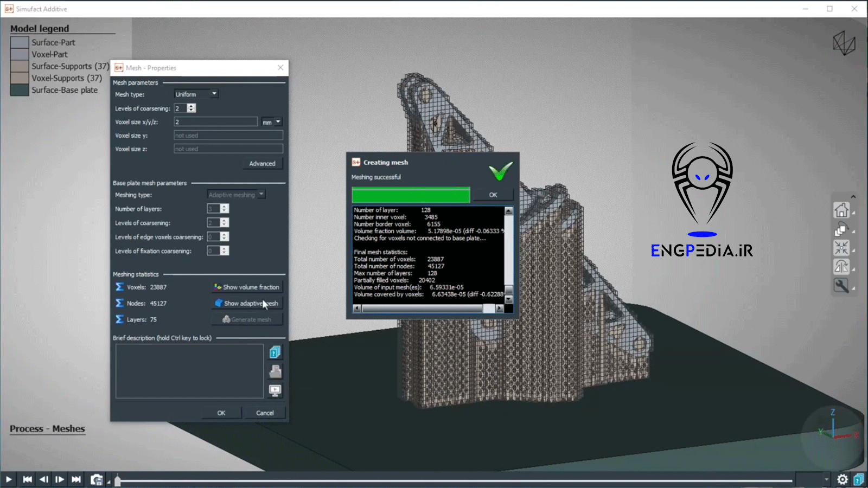Click Show volume fraction button
The width and height of the screenshot is (868, 488).
pos(247,287)
